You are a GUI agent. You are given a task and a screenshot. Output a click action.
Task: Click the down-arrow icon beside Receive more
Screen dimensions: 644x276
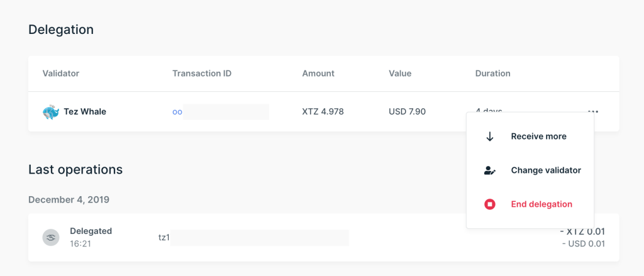(490, 136)
